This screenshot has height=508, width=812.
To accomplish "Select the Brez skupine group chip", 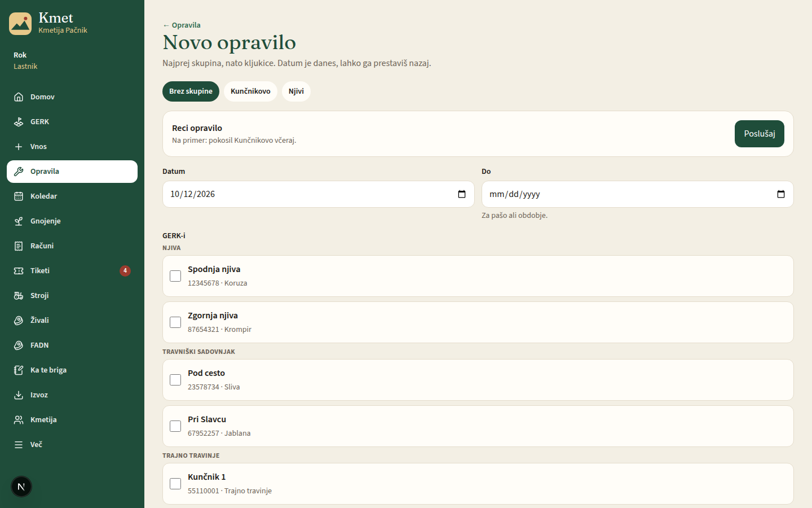I will click(x=191, y=91).
